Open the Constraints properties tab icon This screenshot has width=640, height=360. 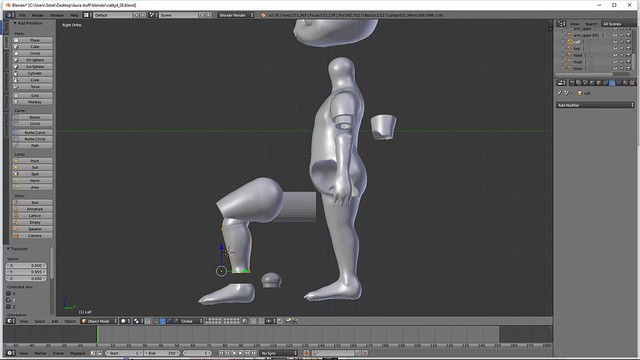(605, 83)
